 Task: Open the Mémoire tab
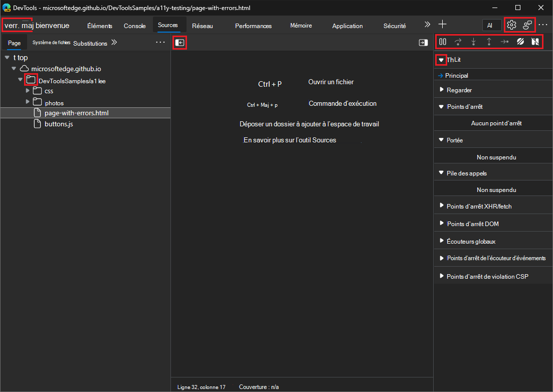(x=301, y=26)
